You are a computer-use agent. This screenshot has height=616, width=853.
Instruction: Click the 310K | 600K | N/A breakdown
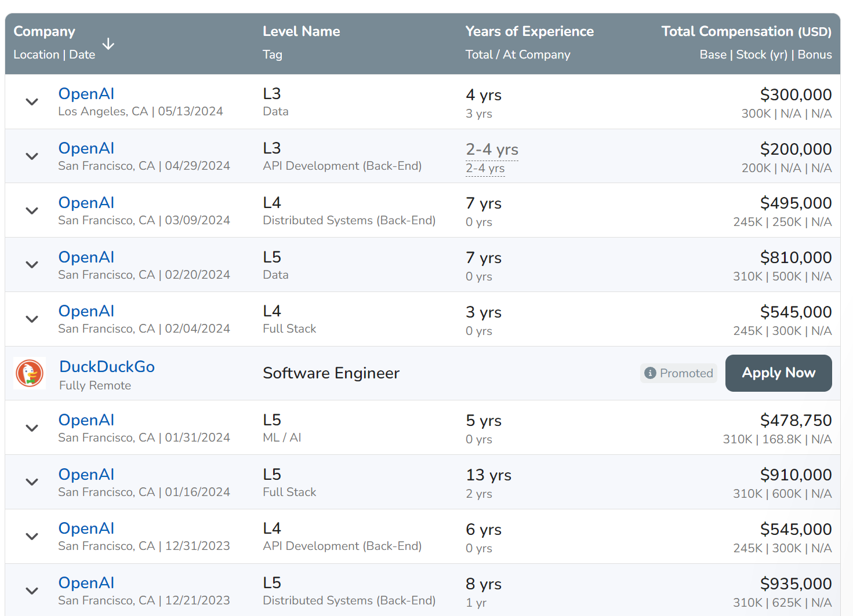coord(782,494)
